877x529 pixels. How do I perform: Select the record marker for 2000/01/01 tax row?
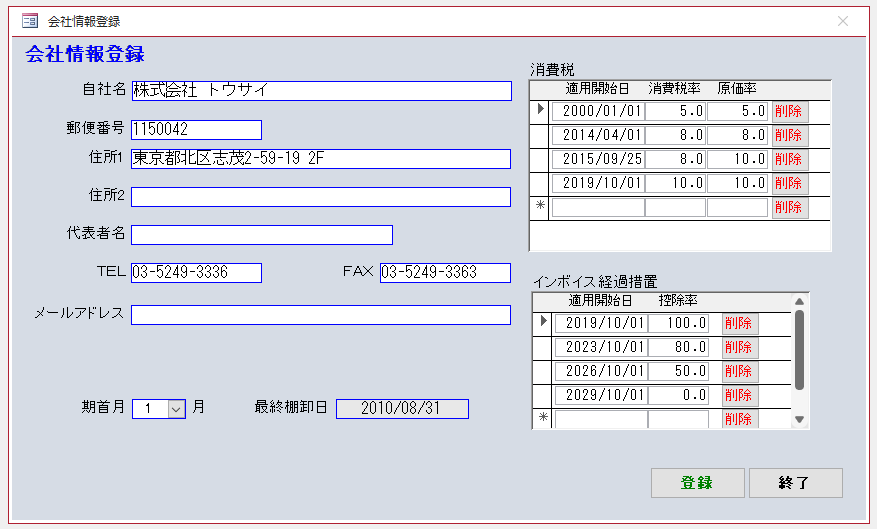pos(540,111)
